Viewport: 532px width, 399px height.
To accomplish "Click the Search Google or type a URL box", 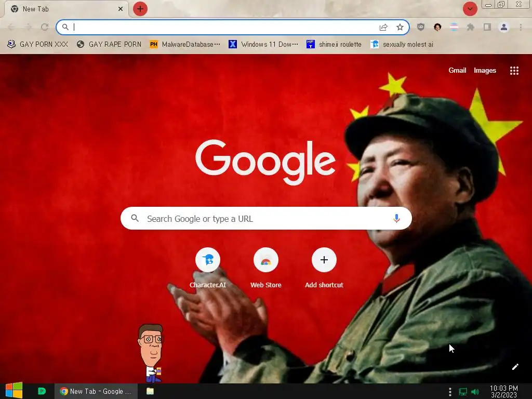I will [266, 219].
